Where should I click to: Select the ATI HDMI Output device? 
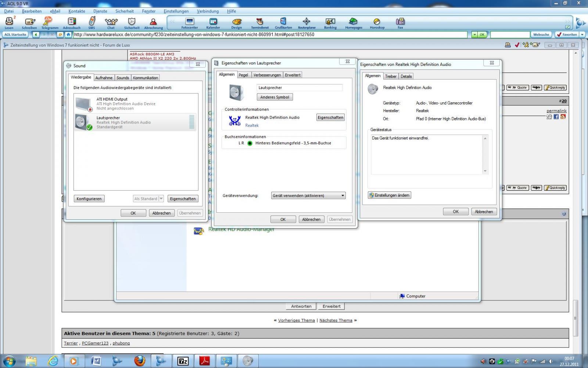point(136,103)
